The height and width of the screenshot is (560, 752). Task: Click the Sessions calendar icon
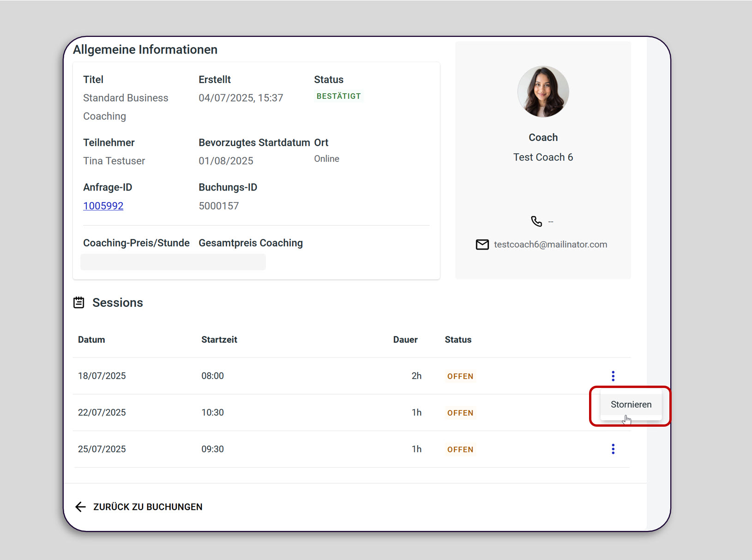tap(79, 303)
